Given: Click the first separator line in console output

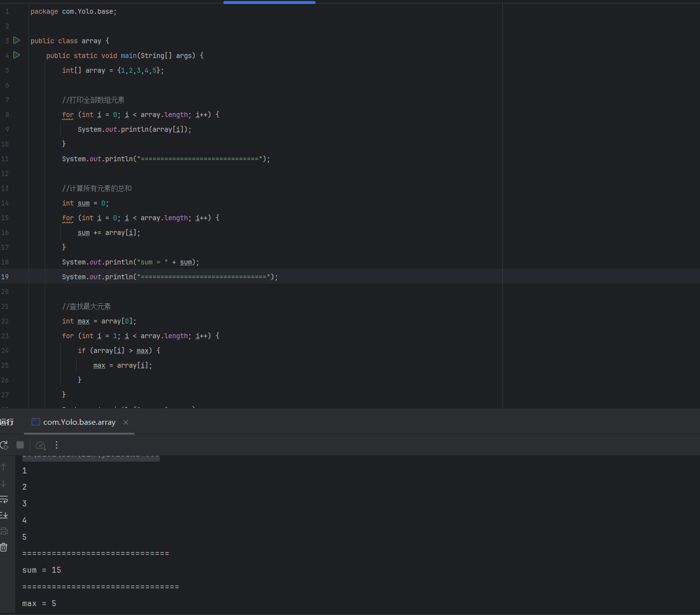Looking at the screenshot, I should click(96, 554).
